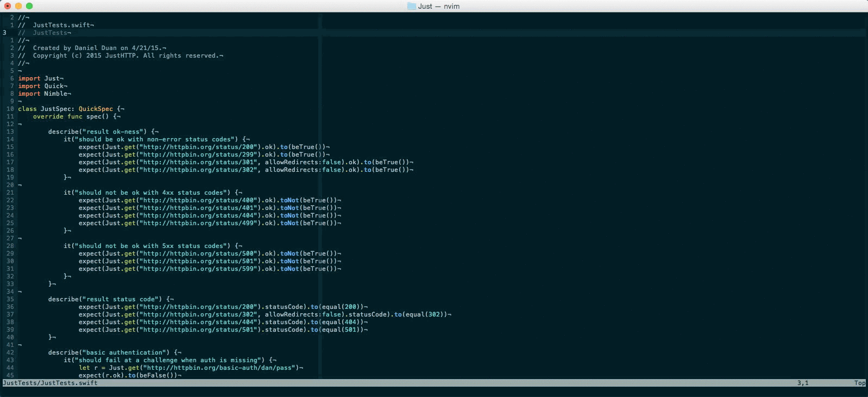Click the '3,1' cursor position in status line
The width and height of the screenshot is (868, 397).
pos(803,383)
